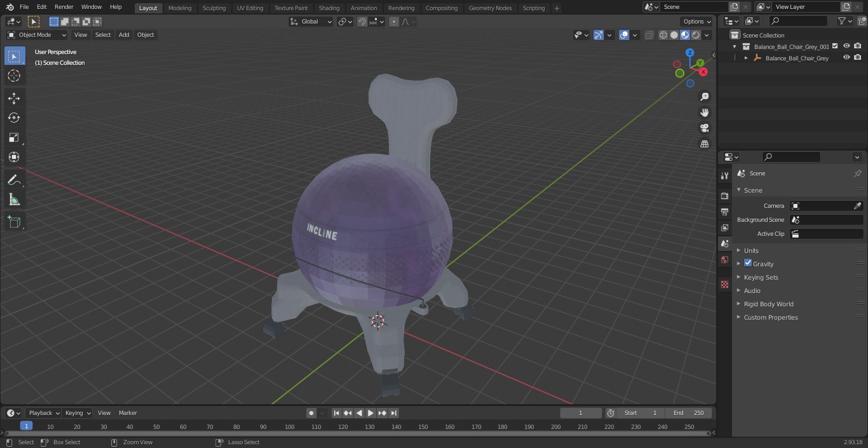Open Object Mode dropdown
This screenshot has width=868, height=448.
coord(36,35)
